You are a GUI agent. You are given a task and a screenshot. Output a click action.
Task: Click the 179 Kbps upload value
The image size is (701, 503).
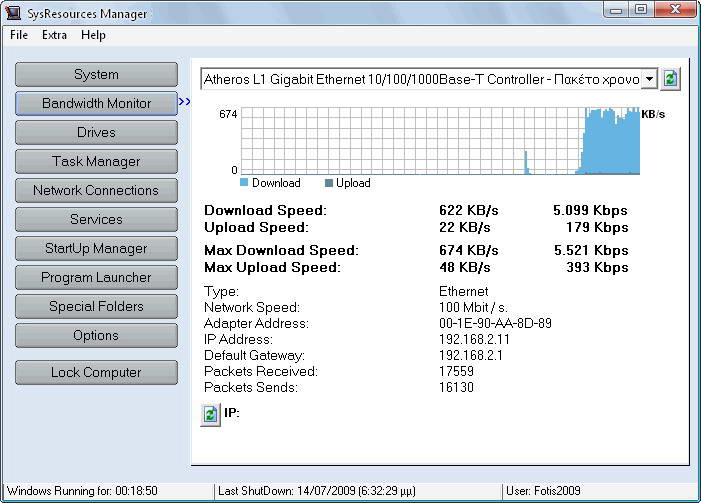597,228
